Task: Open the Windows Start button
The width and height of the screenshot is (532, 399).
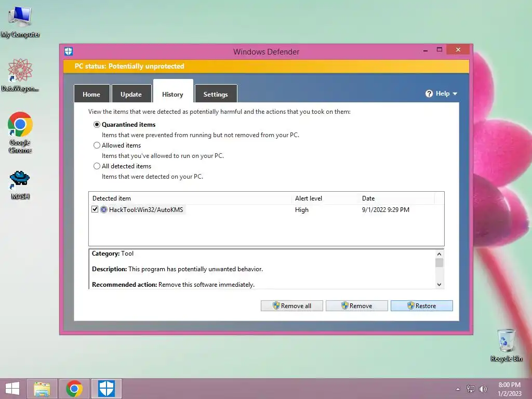Action: click(x=12, y=389)
